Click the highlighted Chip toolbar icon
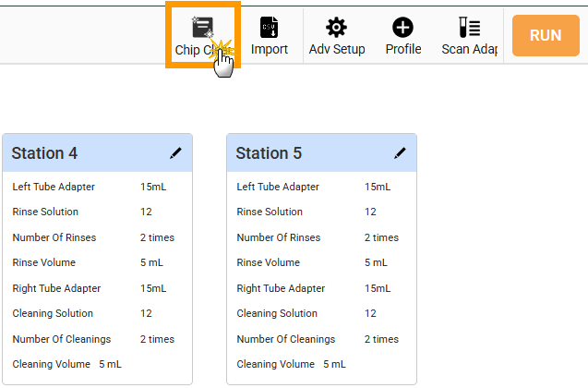The height and width of the screenshot is (388, 588). (203, 34)
